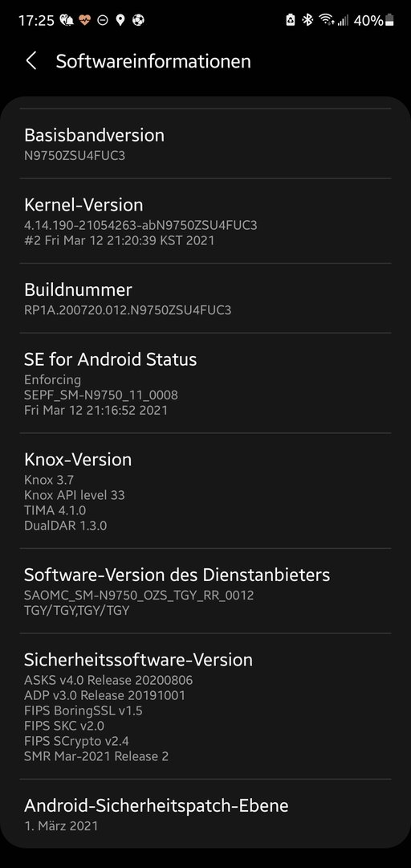Select the Kernel-Version entry
This screenshot has width=411, height=868.
(x=205, y=221)
